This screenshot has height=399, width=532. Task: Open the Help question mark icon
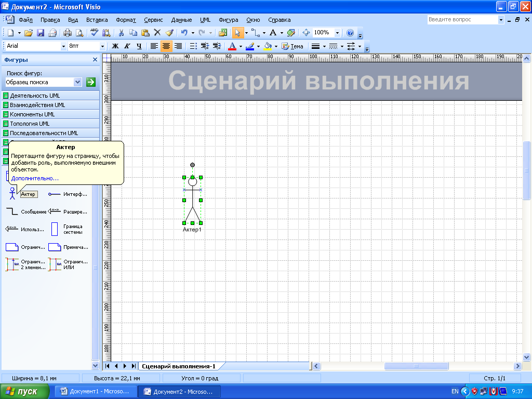tap(350, 33)
